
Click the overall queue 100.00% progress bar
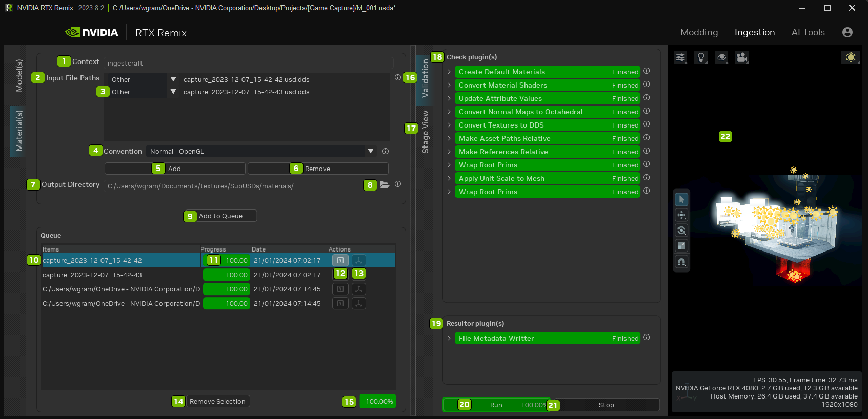point(378,401)
